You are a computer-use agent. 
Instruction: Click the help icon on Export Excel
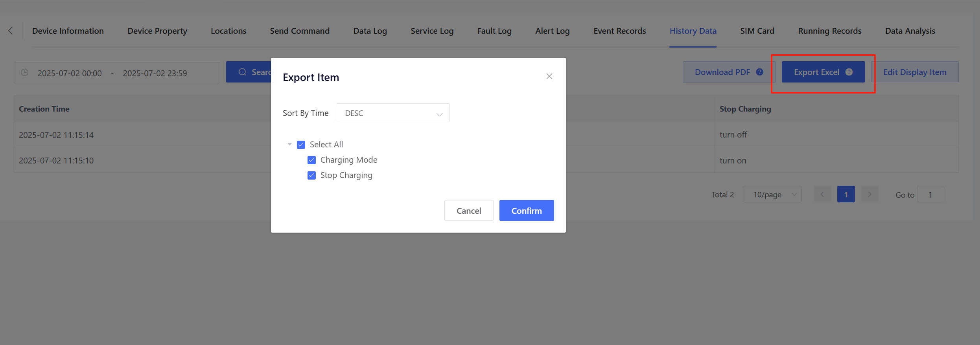coord(849,72)
